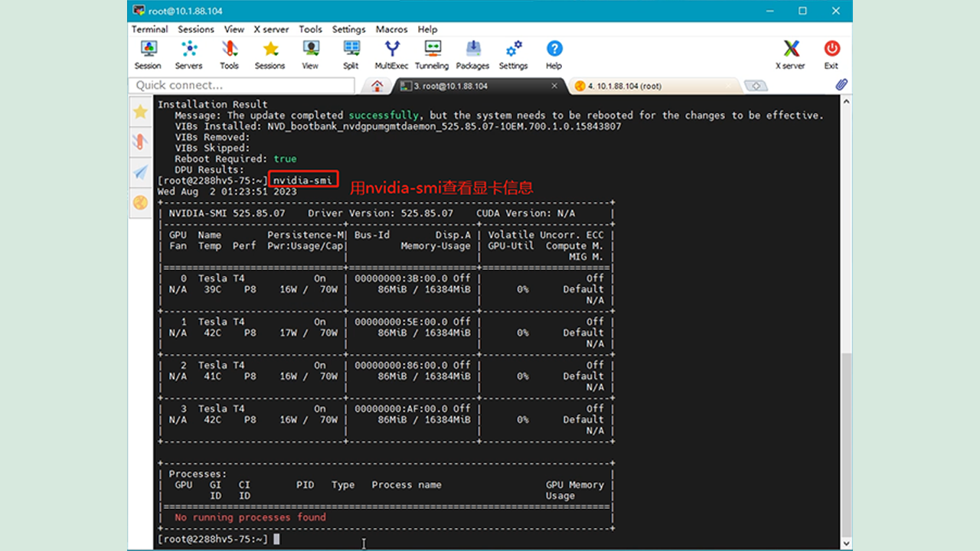Image resolution: width=980 pixels, height=551 pixels.
Task: Click Bus-Id 00000000:3B:00.0 value
Action: click(400, 279)
